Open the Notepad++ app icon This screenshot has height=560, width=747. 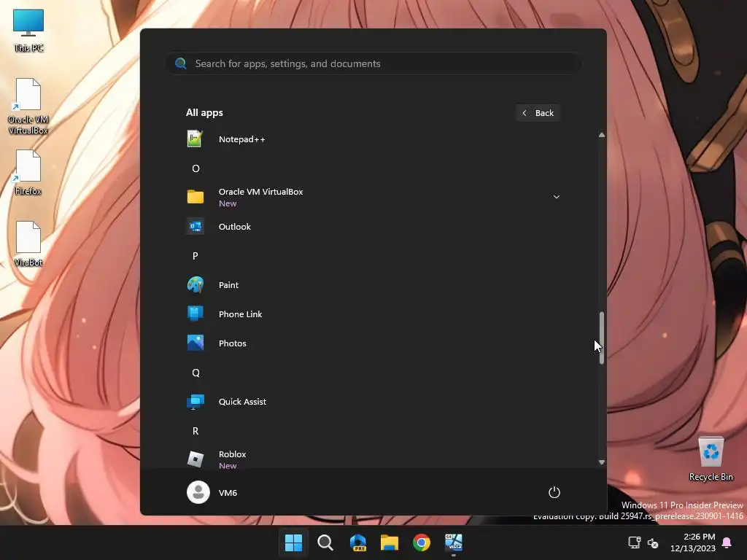(x=195, y=139)
